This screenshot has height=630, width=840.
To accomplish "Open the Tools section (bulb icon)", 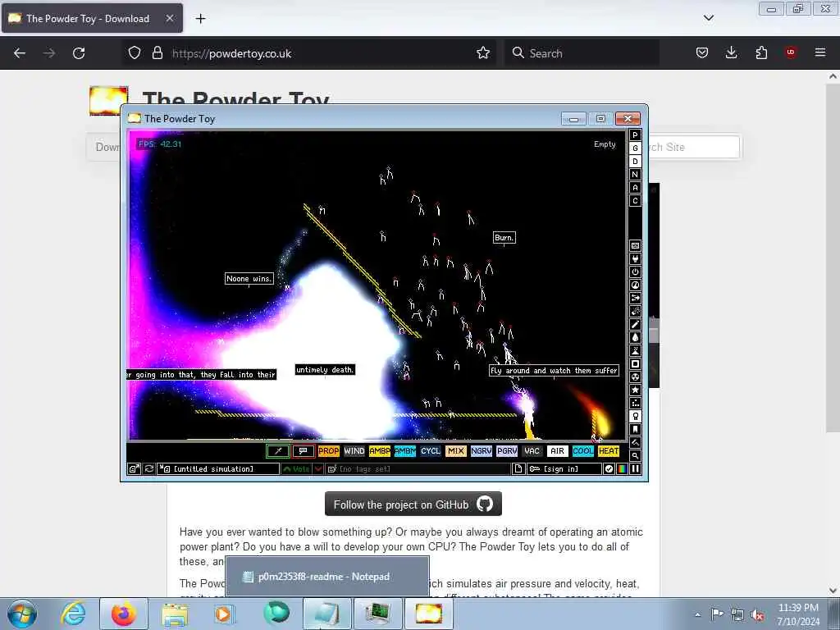I will tap(635, 416).
